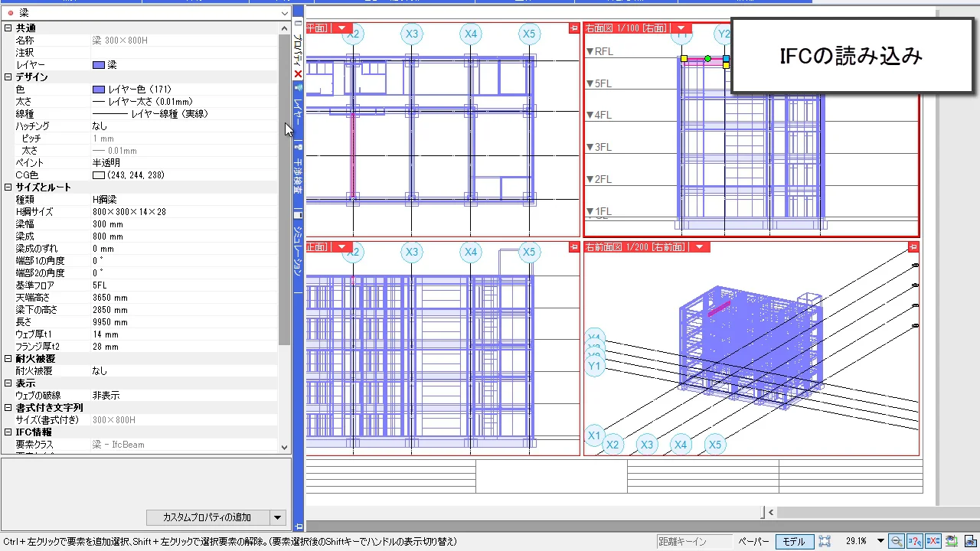
Task: Open the 平面 view dropdown arrow
Action: coord(341,28)
